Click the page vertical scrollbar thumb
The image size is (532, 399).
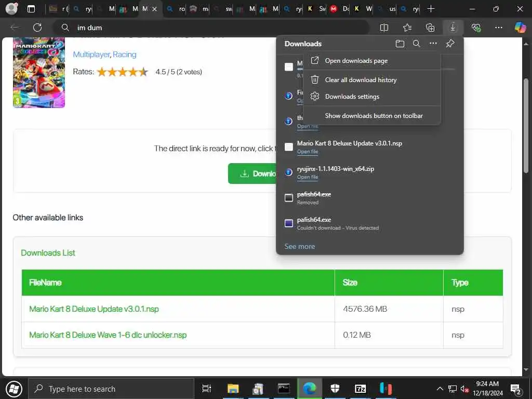click(526, 126)
